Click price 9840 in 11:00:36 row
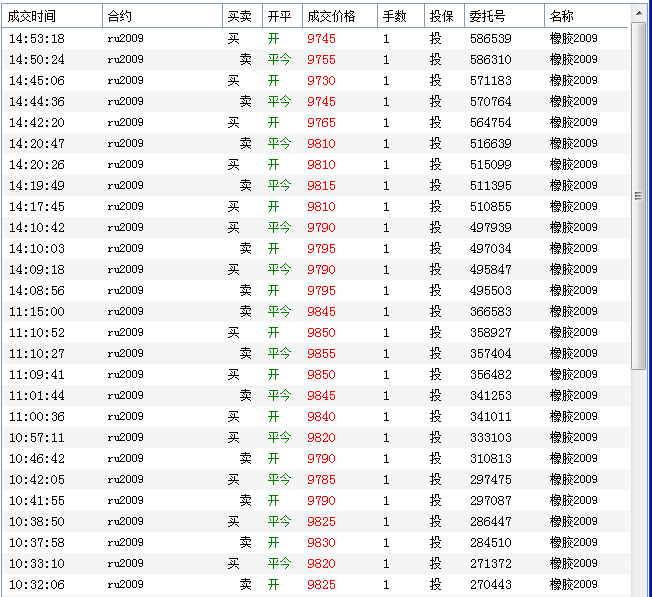Viewport: 652px width, 597px height. (321, 417)
